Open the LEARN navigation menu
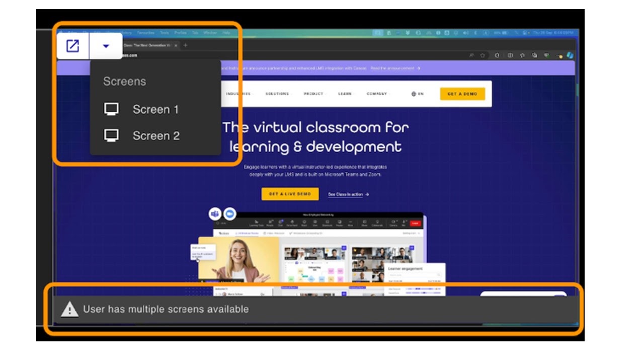This screenshot has height=362, width=644. point(345,94)
